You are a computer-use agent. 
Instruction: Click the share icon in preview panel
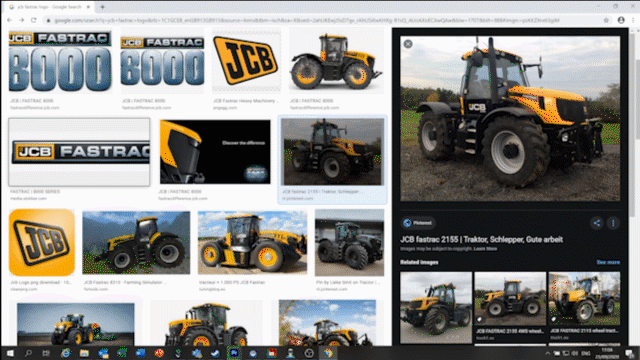tap(596, 223)
